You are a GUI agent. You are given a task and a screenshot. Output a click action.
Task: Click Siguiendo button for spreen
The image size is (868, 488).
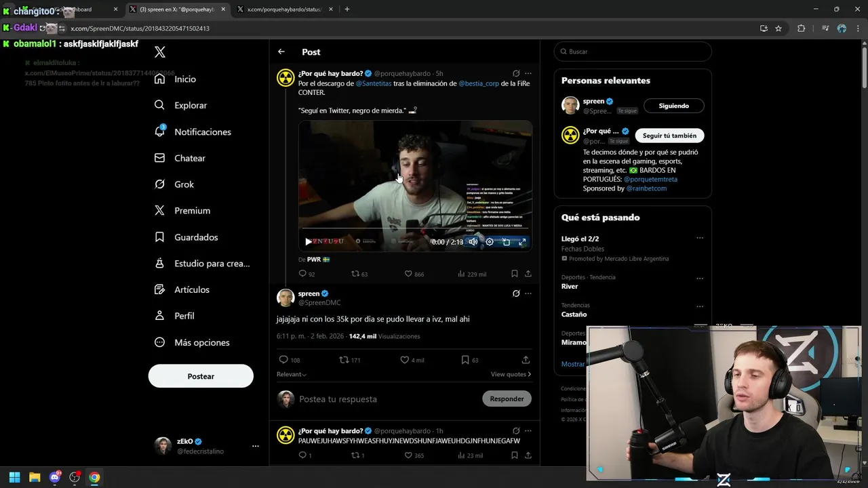click(x=673, y=106)
